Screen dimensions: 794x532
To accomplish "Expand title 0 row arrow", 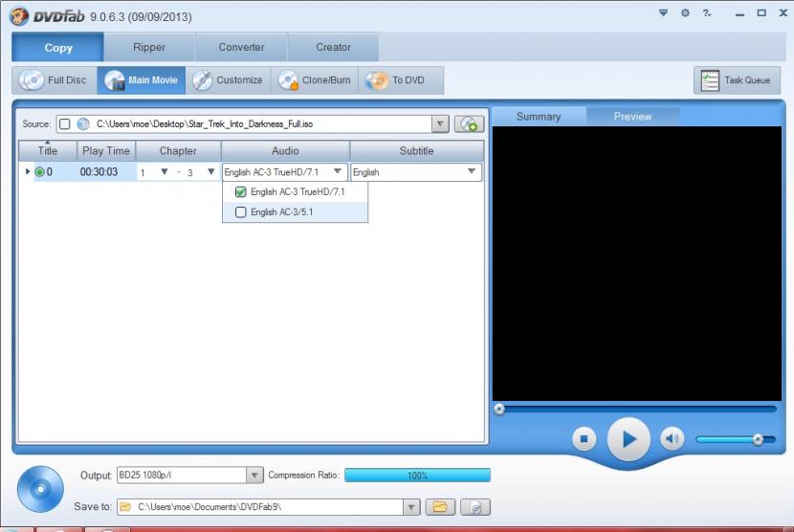I will 28,172.
